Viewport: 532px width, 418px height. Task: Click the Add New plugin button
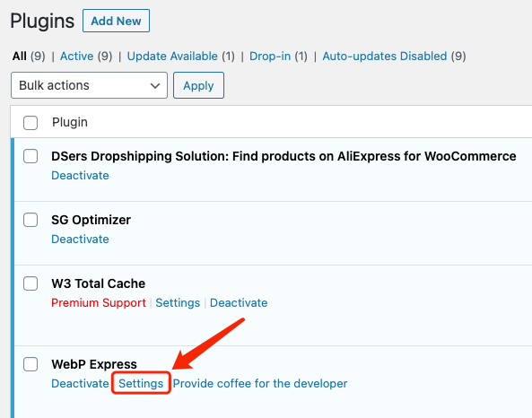pos(116,21)
